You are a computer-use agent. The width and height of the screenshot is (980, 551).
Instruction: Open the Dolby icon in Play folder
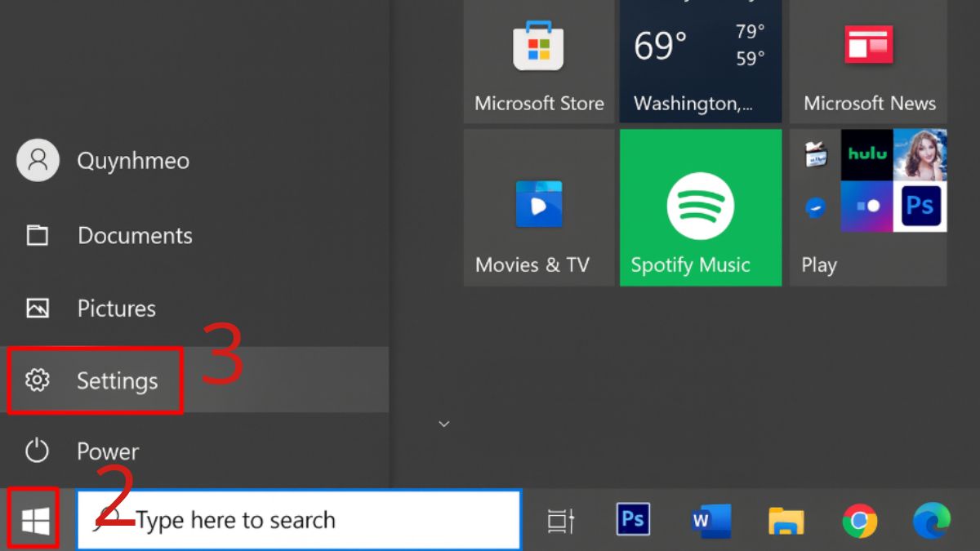(x=867, y=207)
